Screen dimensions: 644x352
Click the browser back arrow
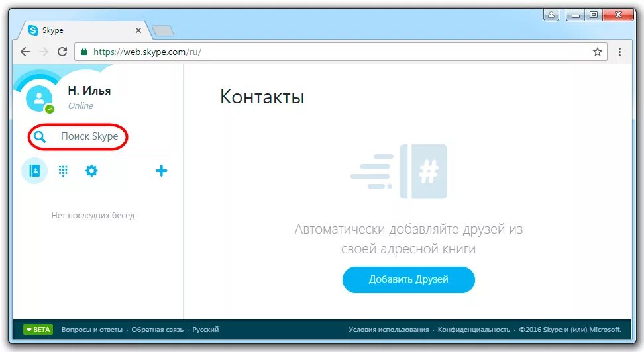pyautogui.click(x=25, y=52)
